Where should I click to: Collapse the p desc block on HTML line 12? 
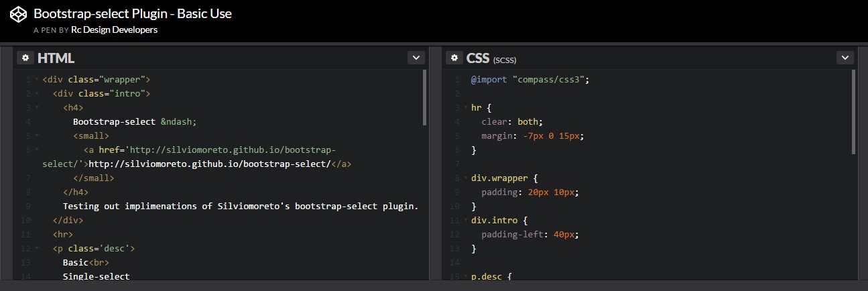[36, 249]
